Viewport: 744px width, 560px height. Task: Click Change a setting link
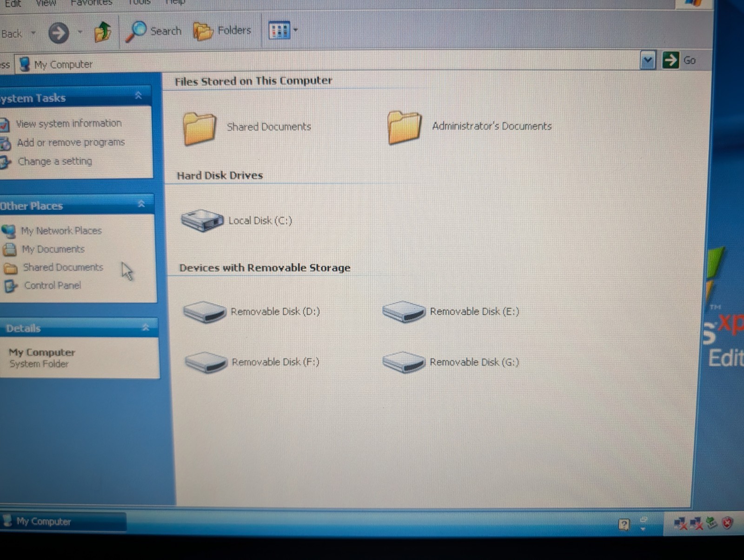click(55, 161)
